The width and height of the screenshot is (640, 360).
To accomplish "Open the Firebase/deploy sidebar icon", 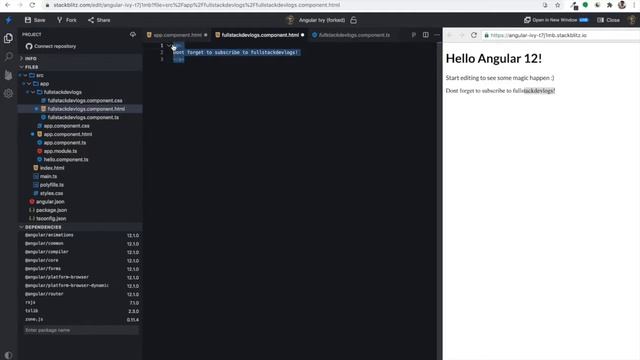I will coord(8,75).
